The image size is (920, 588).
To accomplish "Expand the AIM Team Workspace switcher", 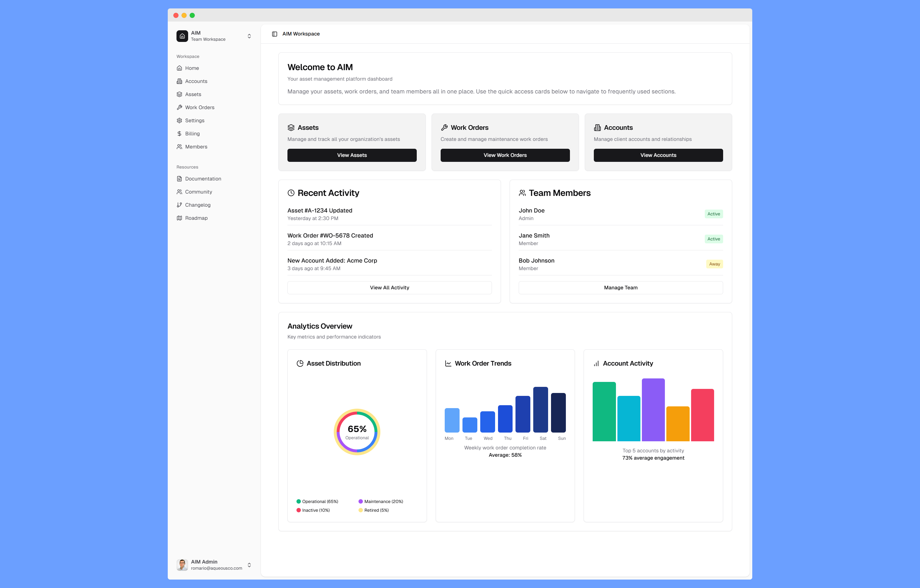I will pos(249,36).
